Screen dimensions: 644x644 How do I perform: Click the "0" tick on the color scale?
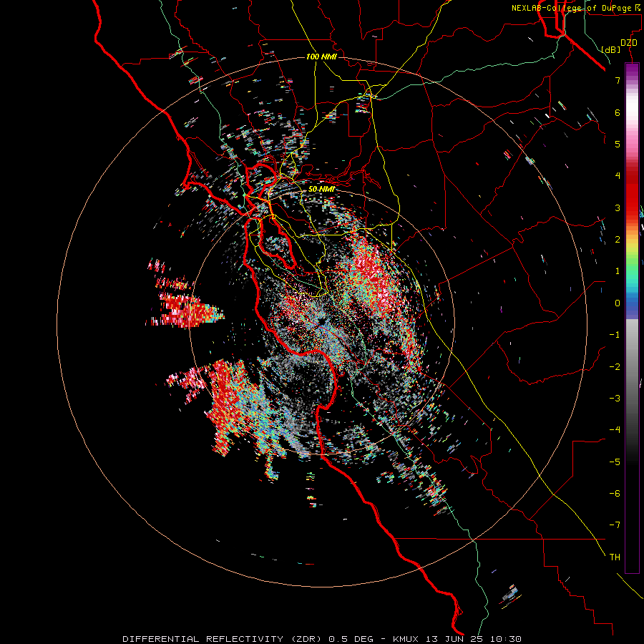pos(618,303)
